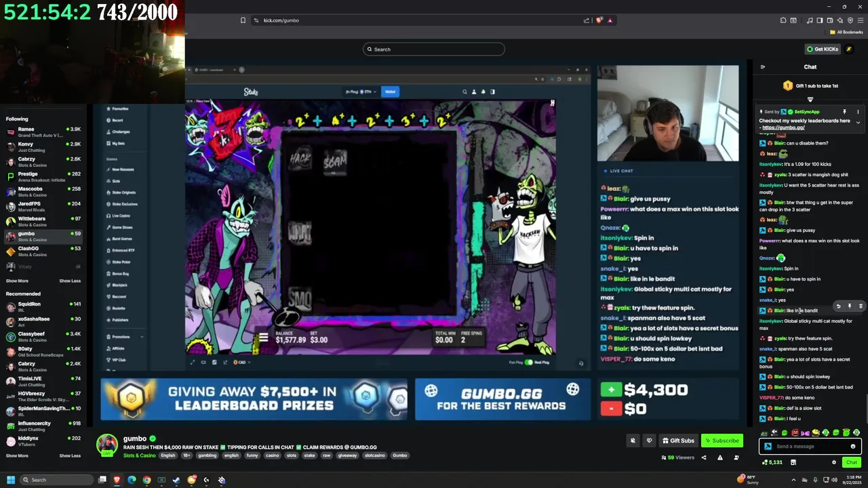868x488 pixels.
Task: Select the giveaway stream tag
Action: 347,455
